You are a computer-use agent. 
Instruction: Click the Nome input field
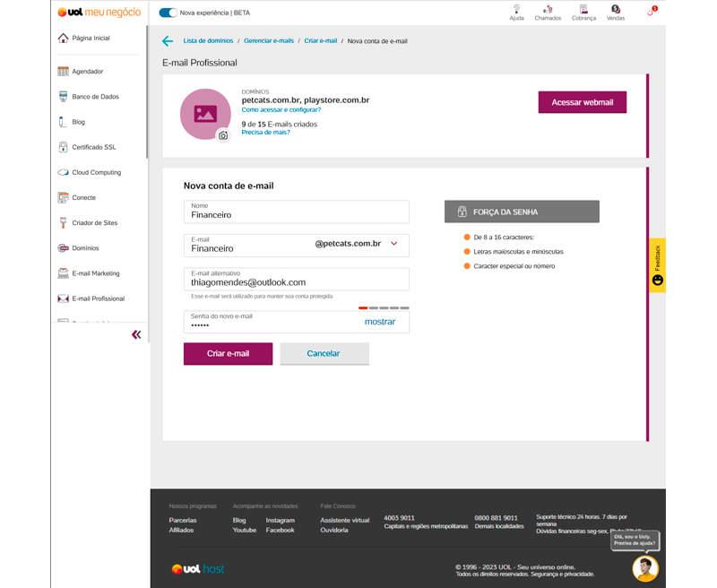[297, 212]
